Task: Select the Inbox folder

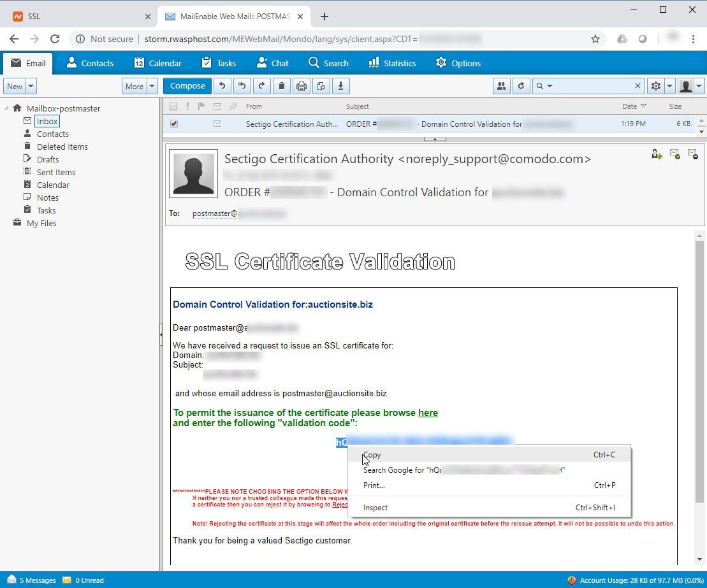Action: (47, 121)
